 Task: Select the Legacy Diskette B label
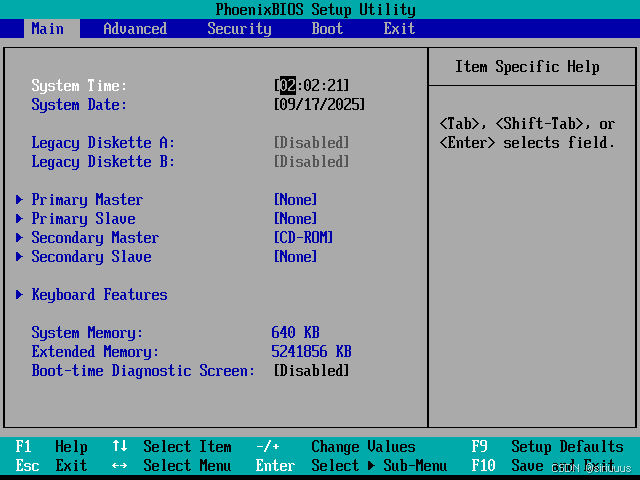(103, 162)
